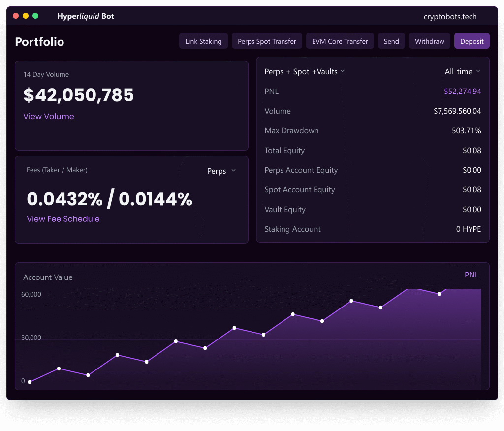Open the All-time range dropdown
The width and height of the screenshot is (504, 431).
(463, 72)
